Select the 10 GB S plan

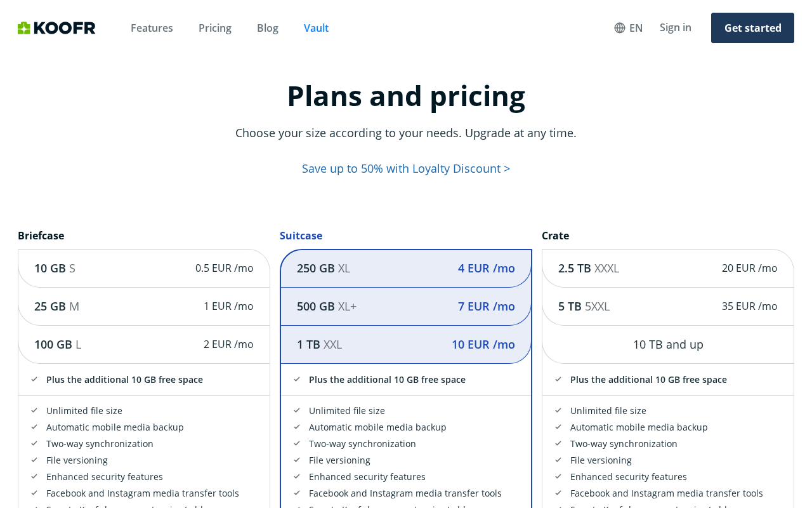[x=144, y=268]
